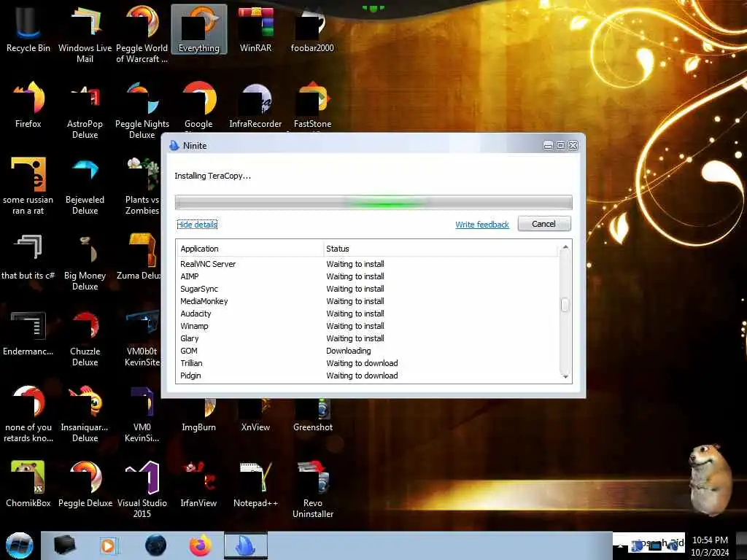This screenshot has width=747, height=560.
Task: Select the GOM row showing Downloading
Action: click(368, 351)
